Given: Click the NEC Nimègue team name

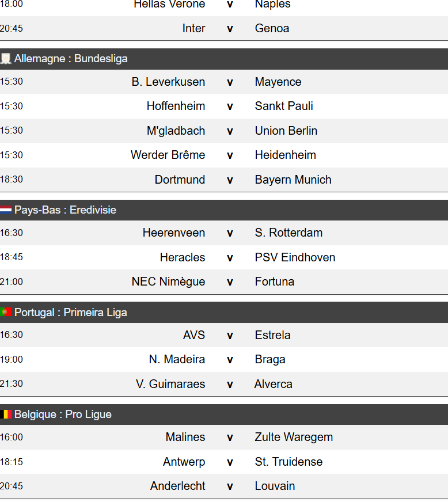Looking at the screenshot, I should (168, 282).
